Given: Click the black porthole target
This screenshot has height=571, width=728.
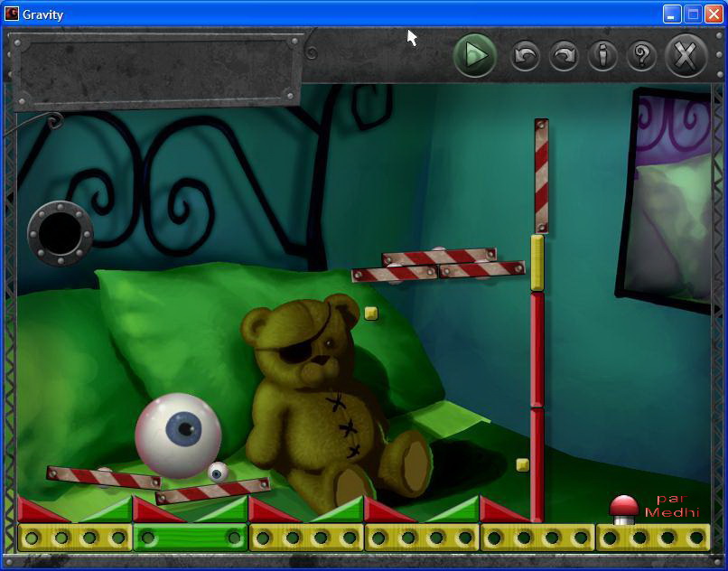Looking at the screenshot, I should point(61,234).
